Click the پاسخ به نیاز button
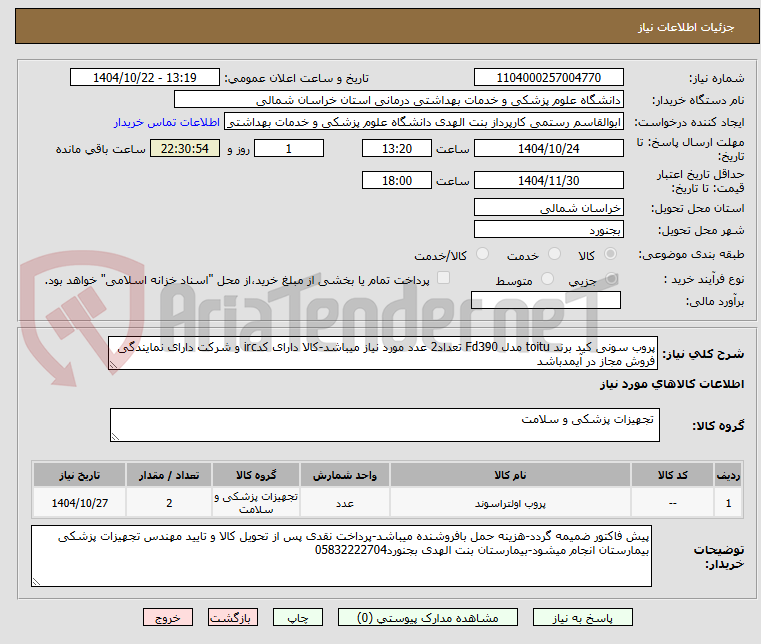Image resolution: width=761 pixels, height=644 pixels. [x=582, y=617]
